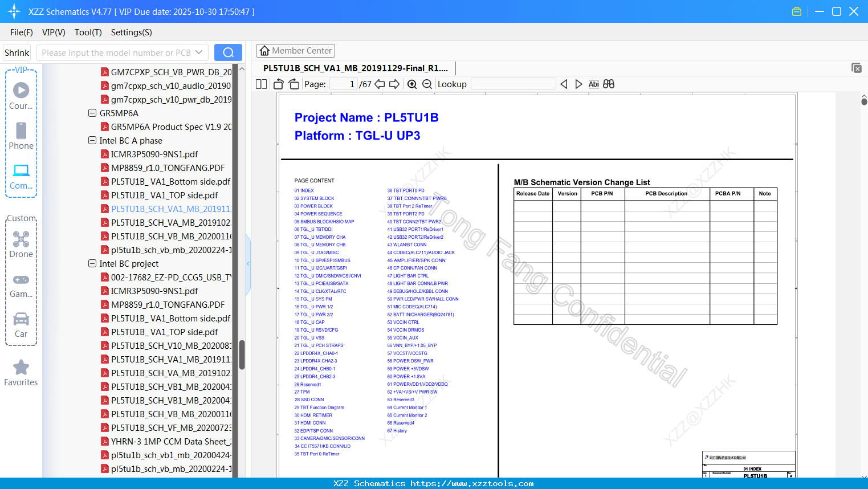
Task: Jump to 44 CODEC(ALC711)/AUDIO JACK link
Action: click(x=421, y=252)
